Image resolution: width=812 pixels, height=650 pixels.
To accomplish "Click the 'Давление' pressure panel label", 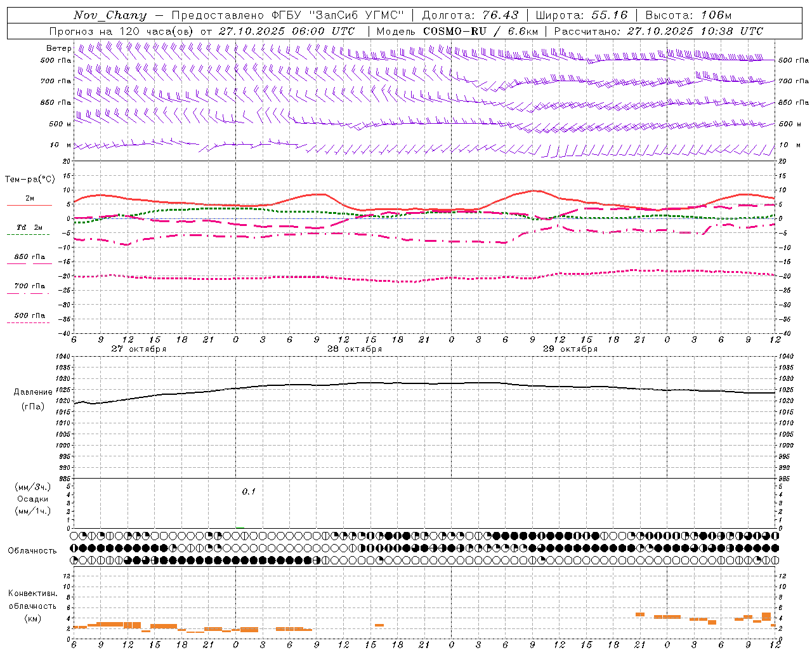I will pos(33,392).
